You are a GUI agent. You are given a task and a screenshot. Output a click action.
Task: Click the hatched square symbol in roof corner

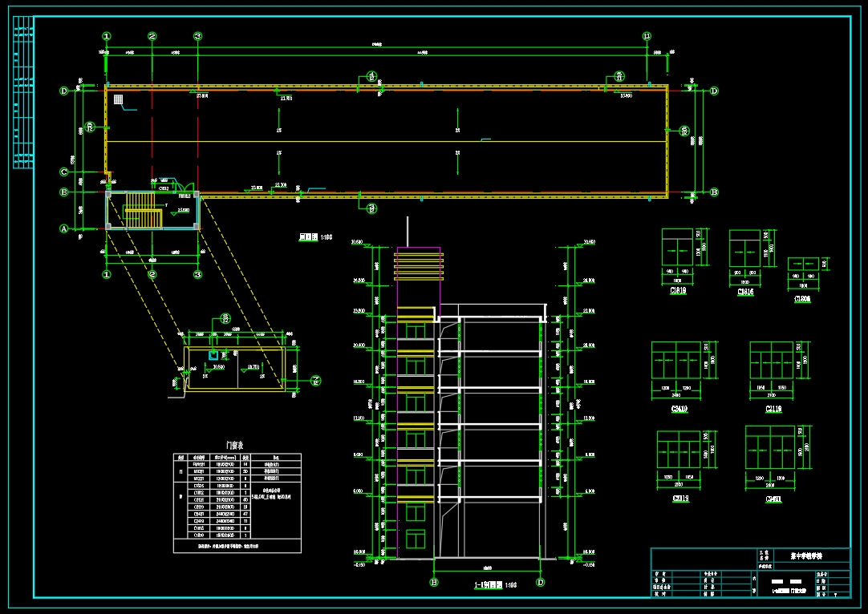click(119, 99)
